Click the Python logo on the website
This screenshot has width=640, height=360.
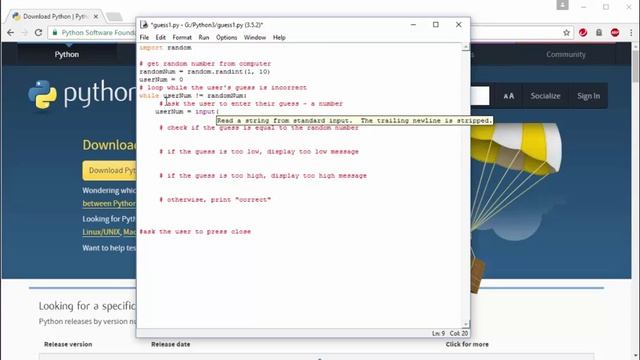click(x=82, y=94)
